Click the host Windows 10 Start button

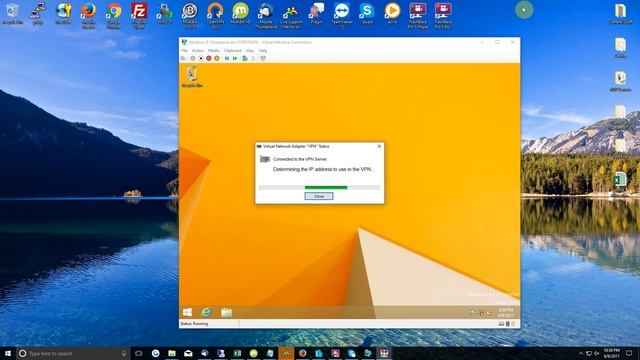click(x=8, y=353)
